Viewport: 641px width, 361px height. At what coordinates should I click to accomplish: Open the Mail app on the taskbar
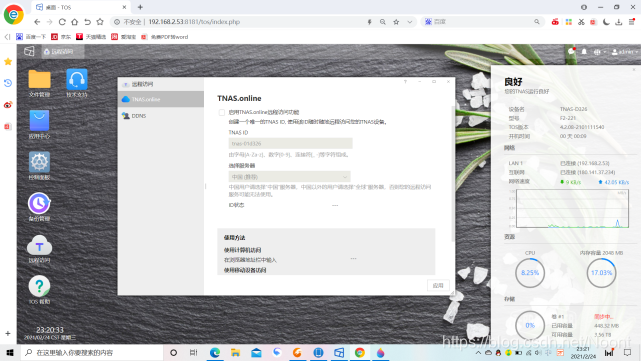pyautogui.click(x=256, y=352)
